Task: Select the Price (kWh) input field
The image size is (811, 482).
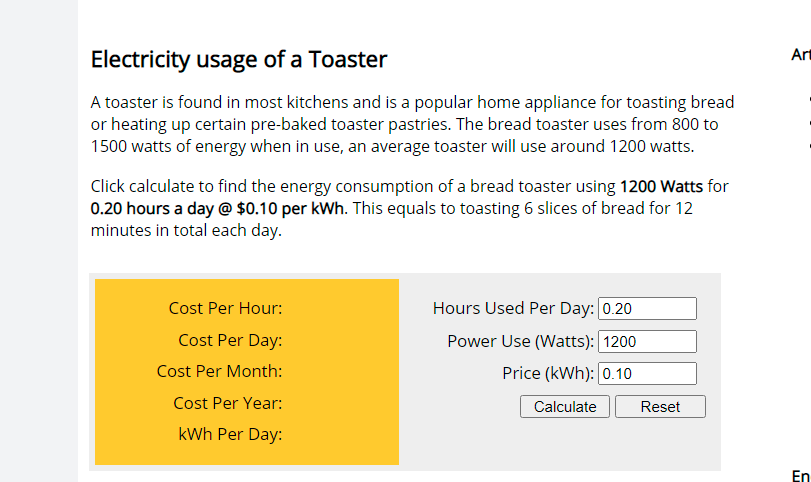Action: 647,374
